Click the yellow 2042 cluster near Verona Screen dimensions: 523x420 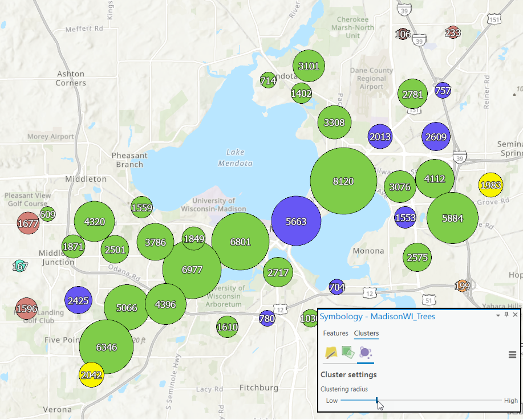(91, 376)
